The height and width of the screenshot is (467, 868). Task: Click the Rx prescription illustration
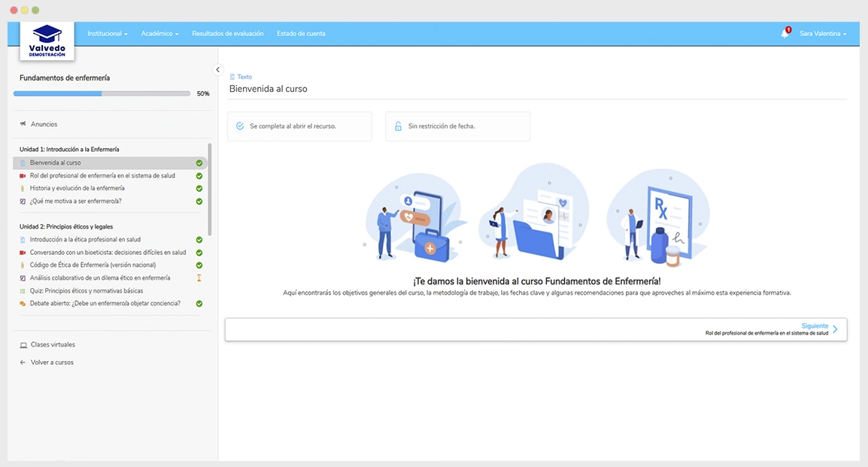pyautogui.click(x=658, y=217)
